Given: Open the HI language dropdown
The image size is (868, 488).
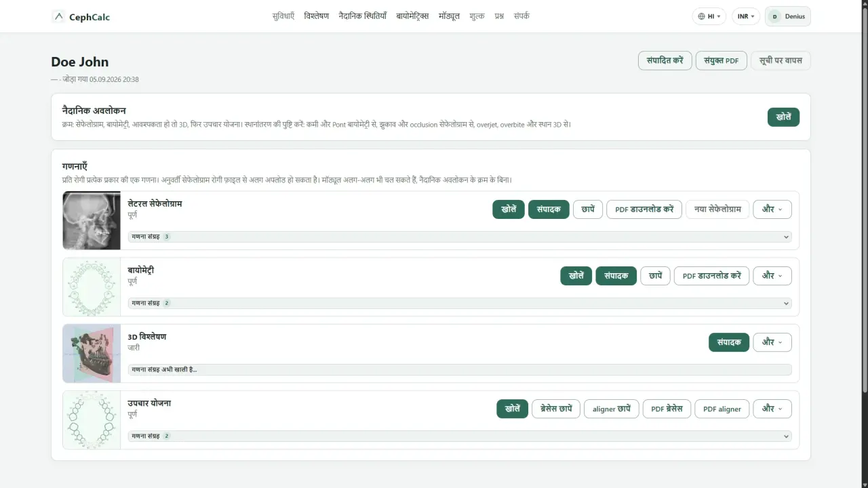Looking at the screenshot, I should click(x=709, y=16).
